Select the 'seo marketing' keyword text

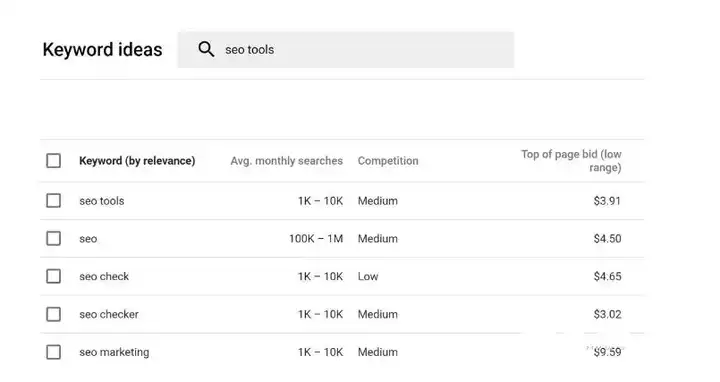114,352
